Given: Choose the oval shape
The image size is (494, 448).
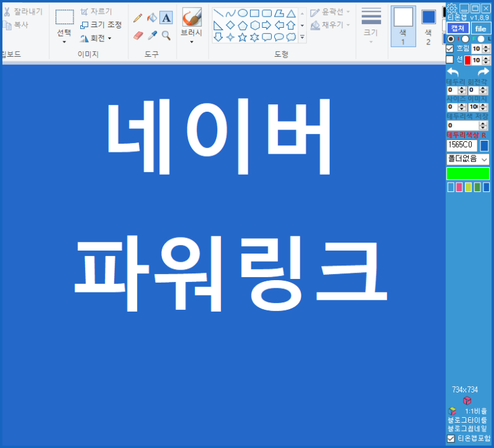Looking at the screenshot, I should click(242, 13).
